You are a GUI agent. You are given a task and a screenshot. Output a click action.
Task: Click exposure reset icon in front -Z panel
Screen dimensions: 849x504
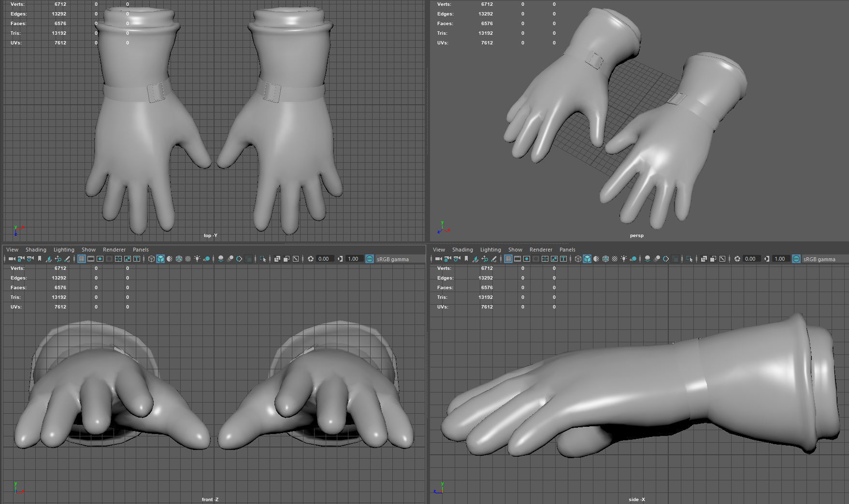[311, 259]
